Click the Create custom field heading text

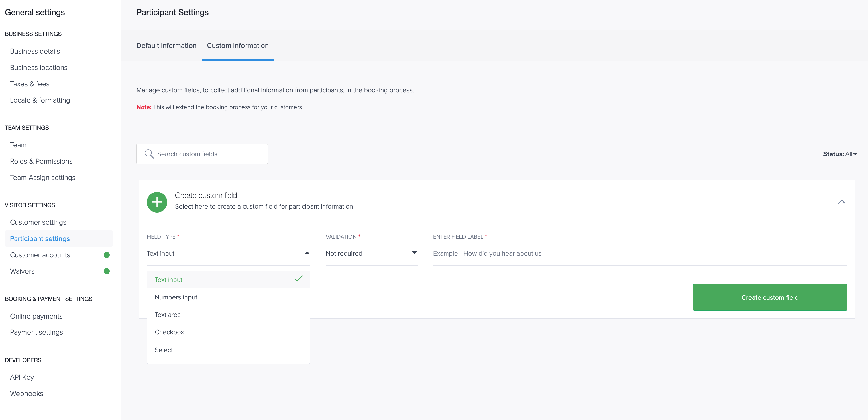point(206,195)
